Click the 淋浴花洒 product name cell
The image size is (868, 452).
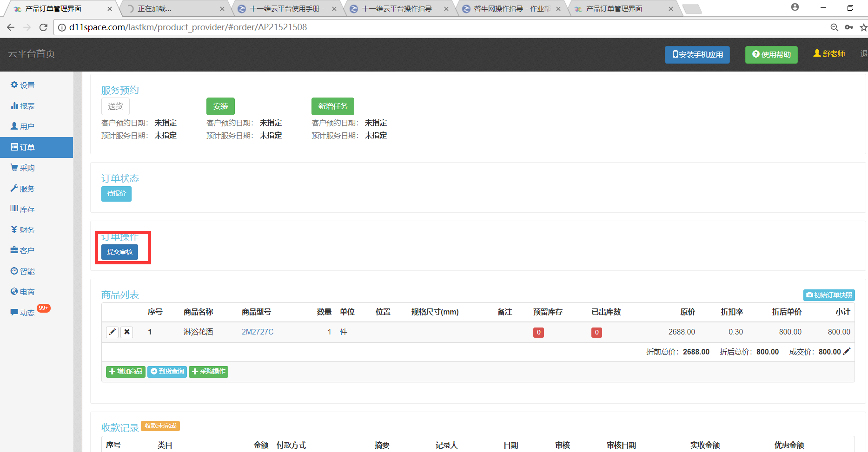pos(198,332)
